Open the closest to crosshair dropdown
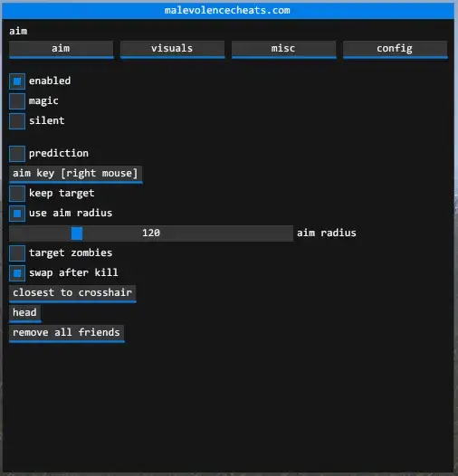Image resolution: width=458 pixels, height=476 pixels. 72,293
